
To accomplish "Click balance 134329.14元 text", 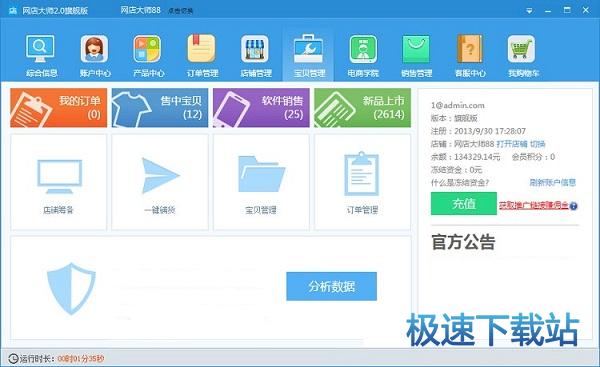I will coord(477,157).
